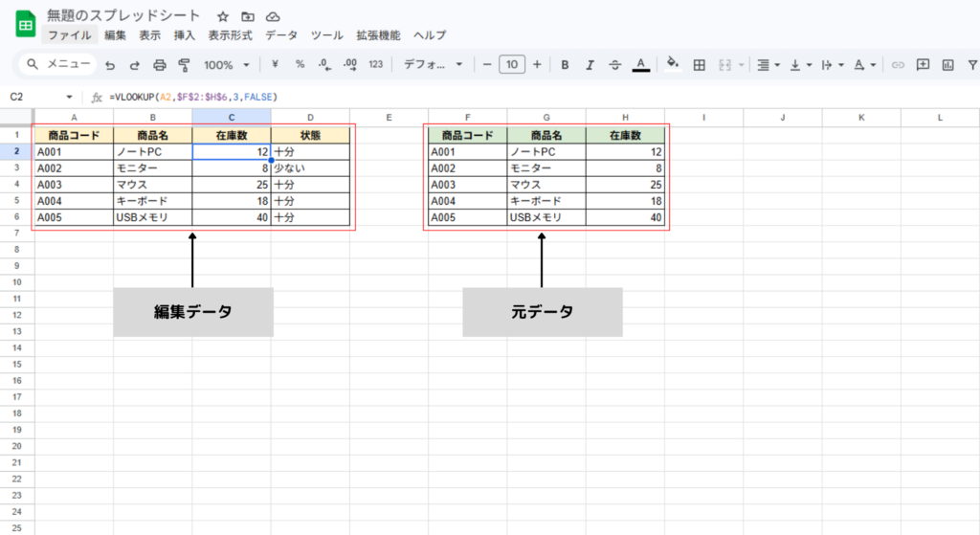The height and width of the screenshot is (535, 980).
Task: Click the insert link icon
Action: 898,65
